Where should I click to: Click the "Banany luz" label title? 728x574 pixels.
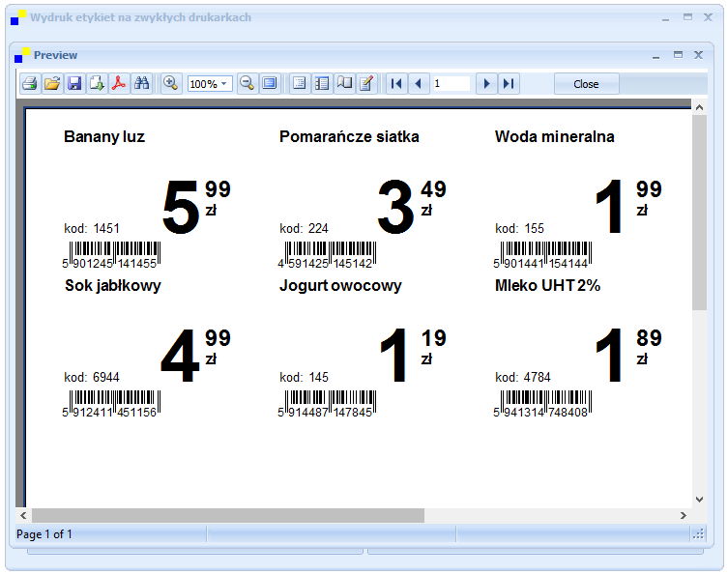click(104, 137)
